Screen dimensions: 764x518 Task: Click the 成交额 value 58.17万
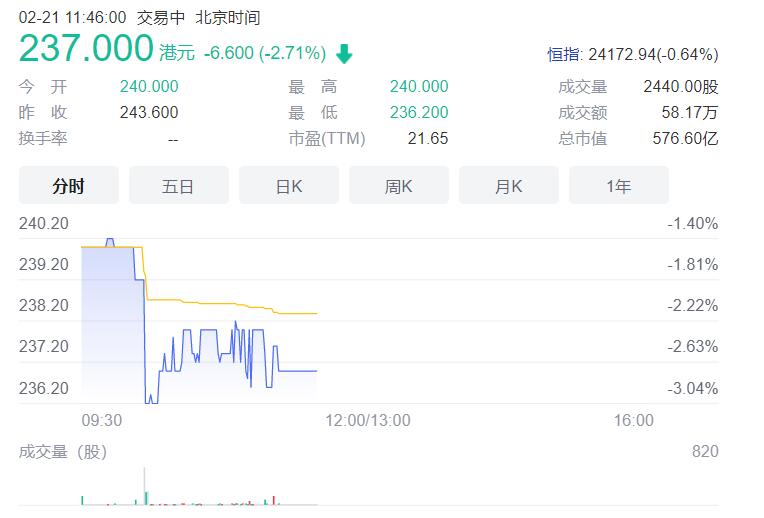coord(690,113)
